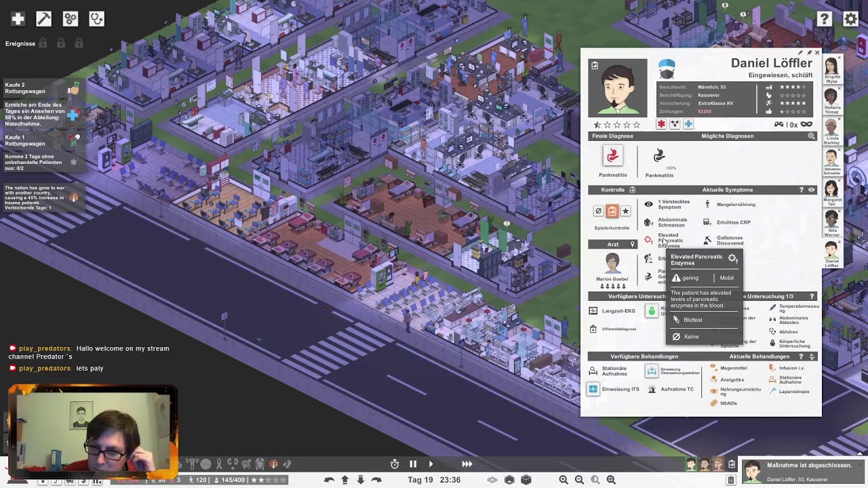This screenshot has height=488, width=868.
Task: Click the location pin beside Arzt
Action: point(632,244)
